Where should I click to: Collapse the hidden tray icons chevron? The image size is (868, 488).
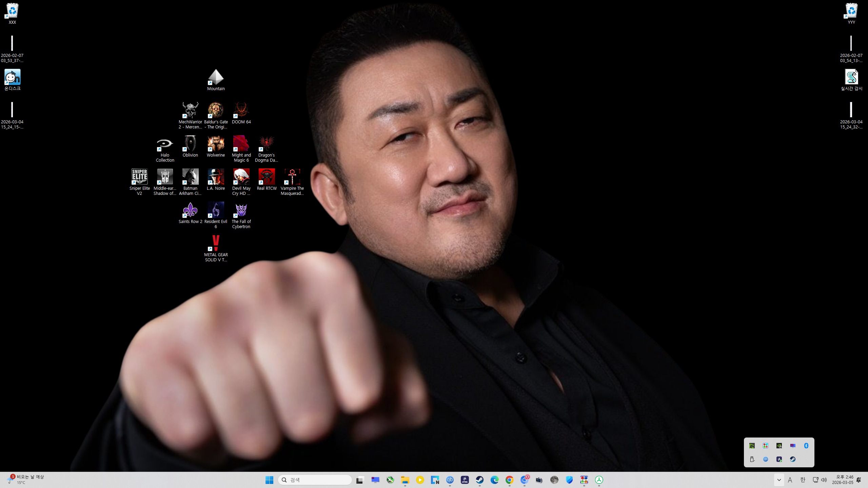click(x=779, y=480)
